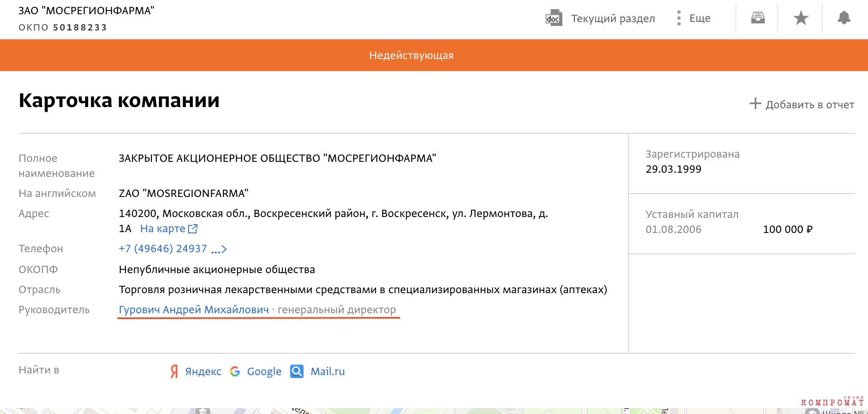Click the capital amount 100 000 ₽
This screenshot has height=414, width=868.
click(788, 229)
